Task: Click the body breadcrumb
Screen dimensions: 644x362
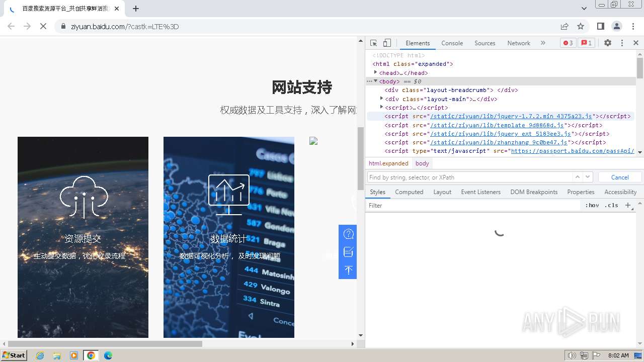Action: coord(422,163)
